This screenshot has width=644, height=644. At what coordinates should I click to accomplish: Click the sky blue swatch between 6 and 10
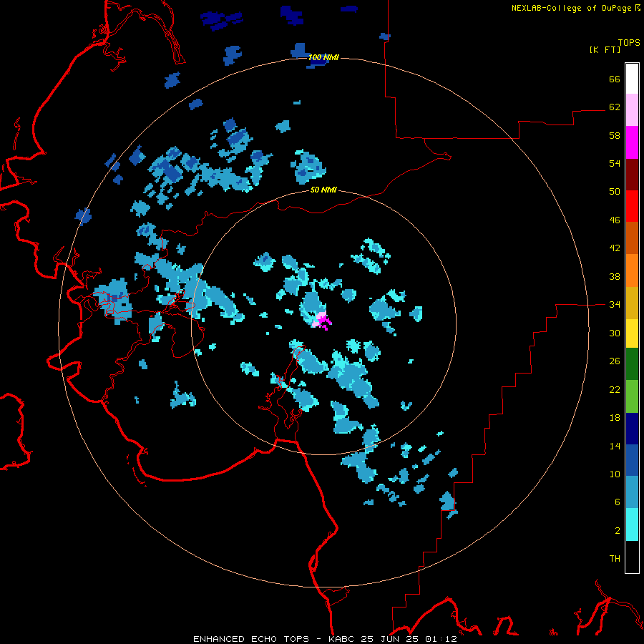point(632,492)
